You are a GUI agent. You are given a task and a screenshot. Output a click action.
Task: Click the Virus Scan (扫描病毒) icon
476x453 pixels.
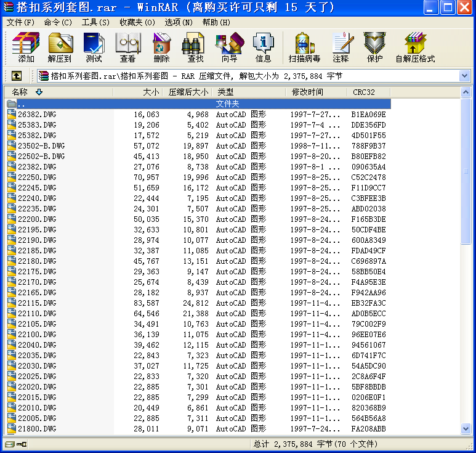coord(304,47)
